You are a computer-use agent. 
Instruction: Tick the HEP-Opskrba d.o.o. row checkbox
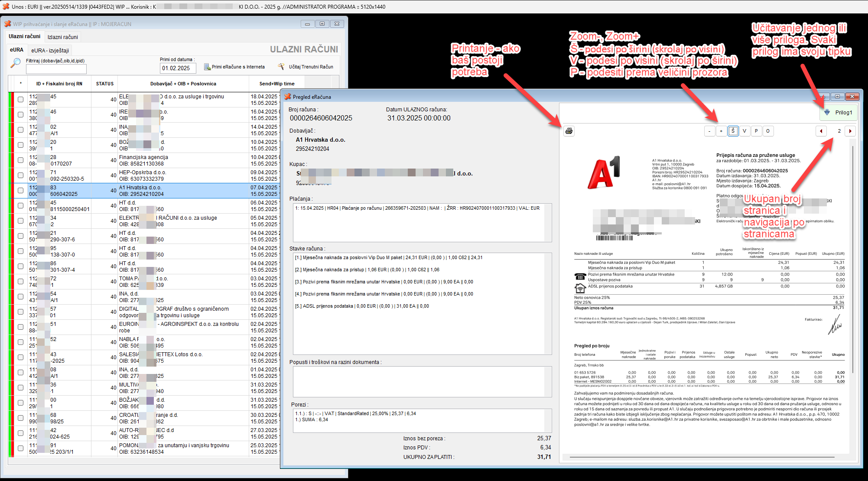20,175
